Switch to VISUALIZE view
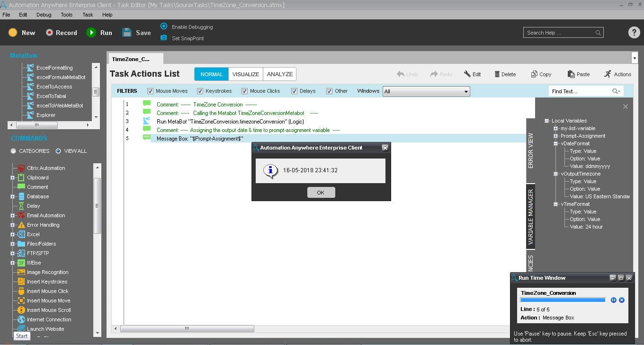This screenshot has width=644, height=345. pyautogui.click(x=246, y=74)
